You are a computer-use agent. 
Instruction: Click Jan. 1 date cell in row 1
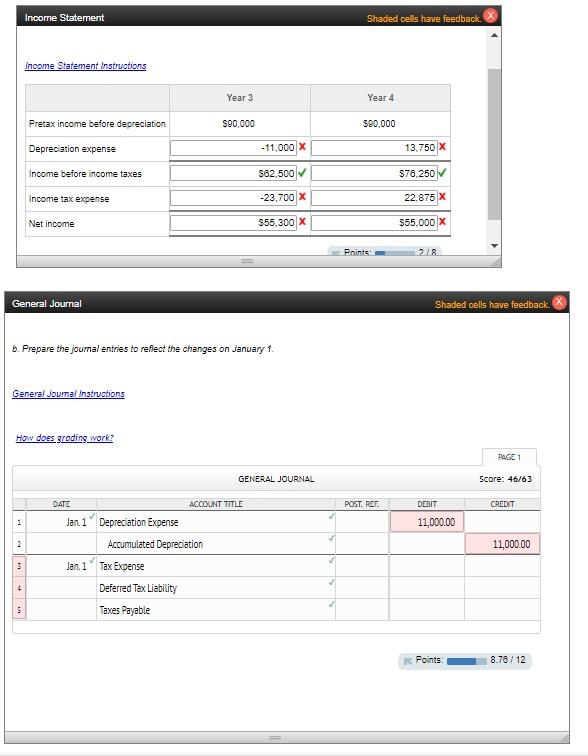[x=61, y=522]
